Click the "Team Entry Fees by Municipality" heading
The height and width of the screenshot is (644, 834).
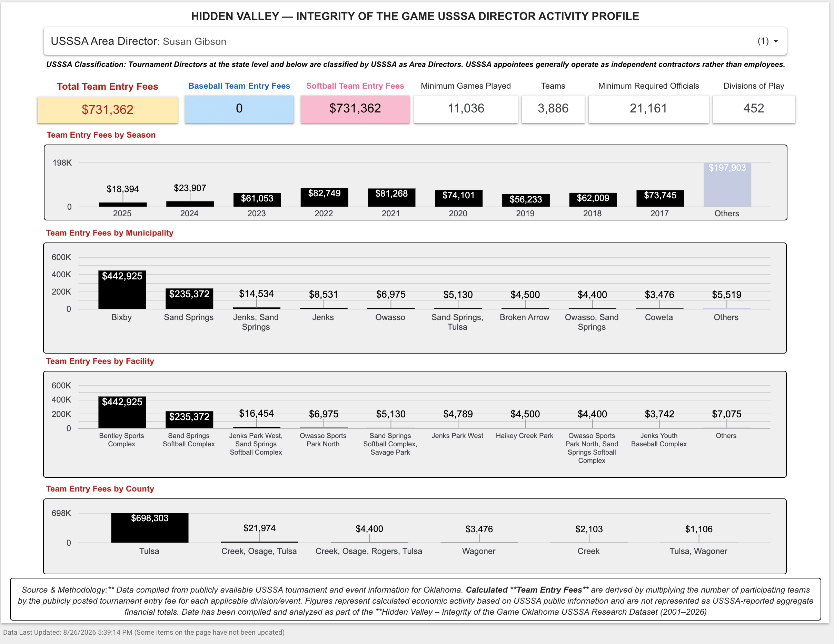110,233
